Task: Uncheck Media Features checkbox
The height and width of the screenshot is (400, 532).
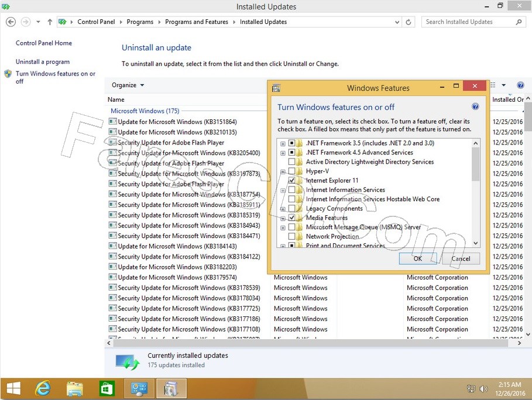Action: [291, 218]
